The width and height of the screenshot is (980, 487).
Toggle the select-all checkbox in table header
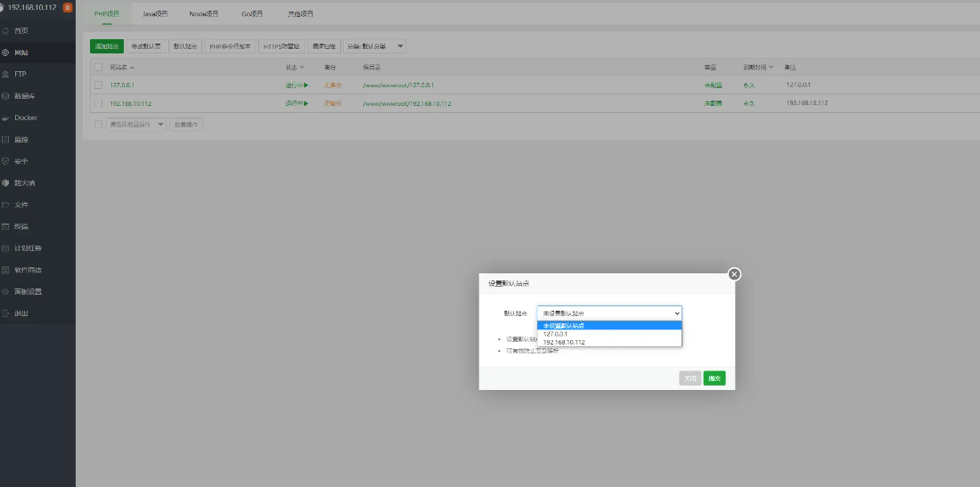coord(99,67)
